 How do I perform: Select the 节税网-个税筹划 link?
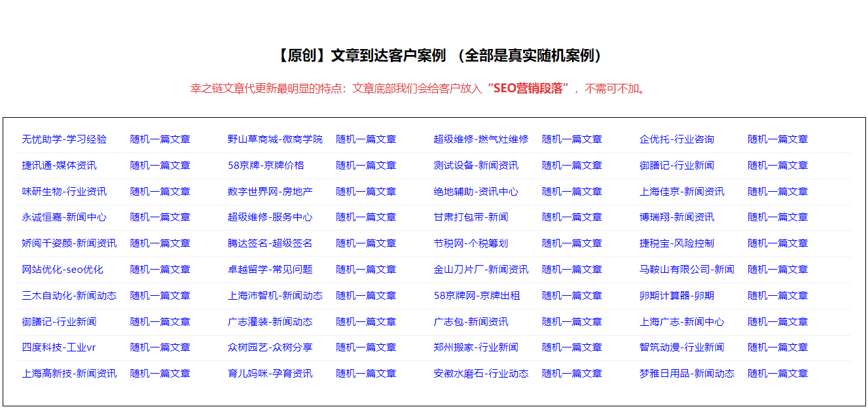coord(471,243)
